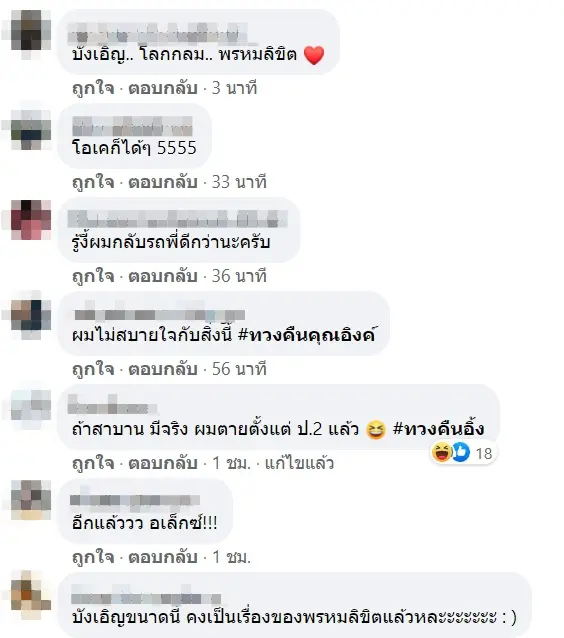Viewport: 564px width, 638px height.
Task: Click blurred name of the bottom commenter
Action: click(x=146, y=597)
